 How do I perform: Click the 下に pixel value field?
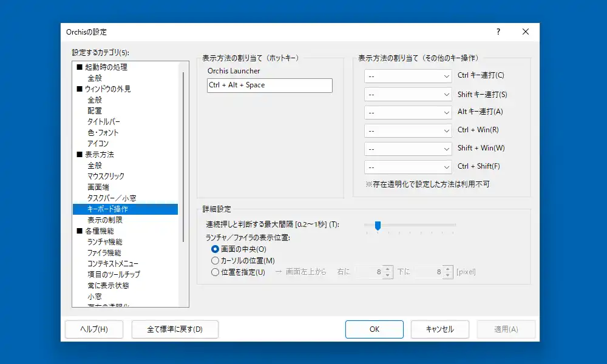(x=429, y=272)
